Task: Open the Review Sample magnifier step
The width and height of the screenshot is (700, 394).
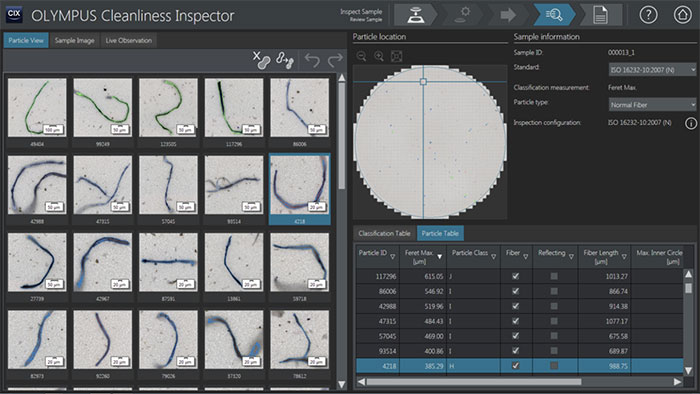Action: [554, 15]
